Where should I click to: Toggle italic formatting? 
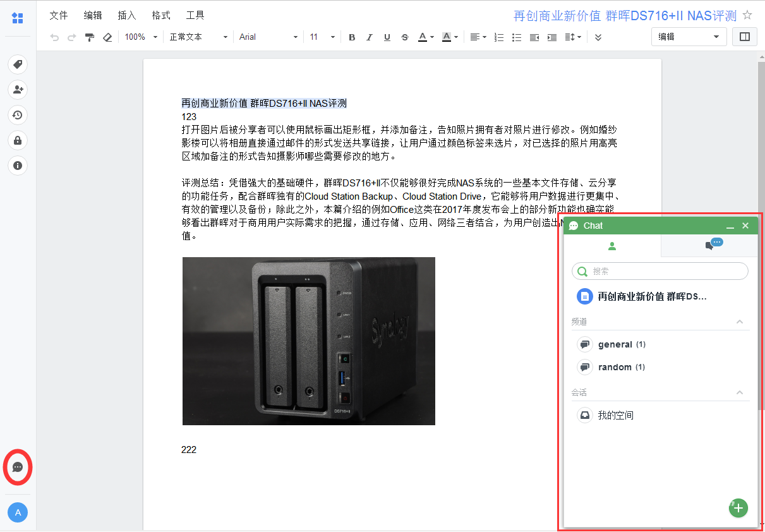pyautogui.click(x=370, y=37)
